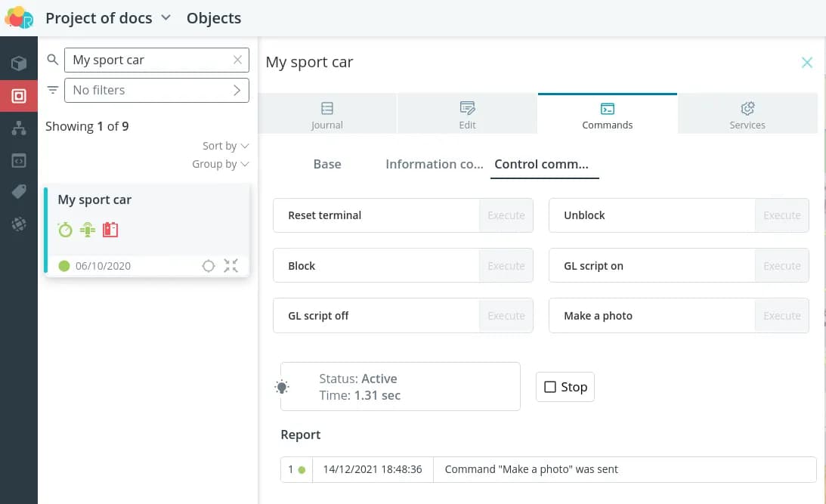Execute the Reset terminal command
Screen dimensions: 826x504
(506, 215)
